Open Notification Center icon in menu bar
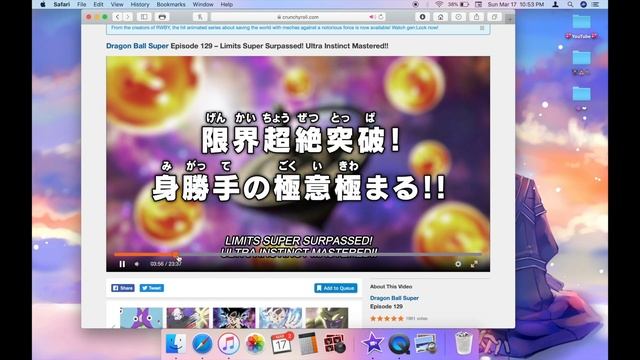The image size is (640, 360). 596,4
